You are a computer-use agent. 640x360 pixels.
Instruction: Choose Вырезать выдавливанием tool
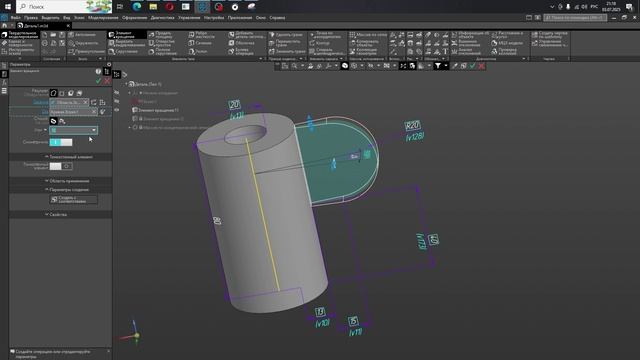[x=127, y=43]
